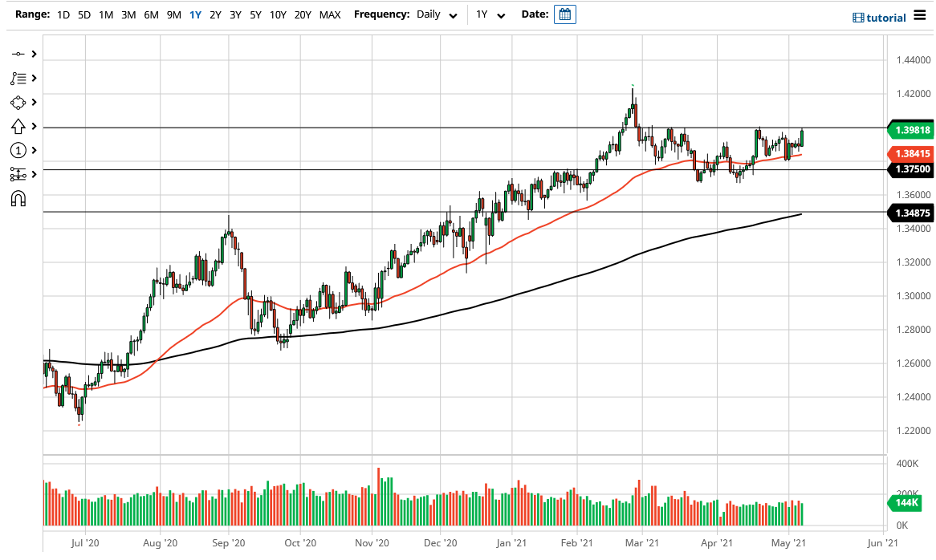The width and height of the screenshot is (936, 560).
Task: Open the hamburger menu icon
Action: coord(919,16)
